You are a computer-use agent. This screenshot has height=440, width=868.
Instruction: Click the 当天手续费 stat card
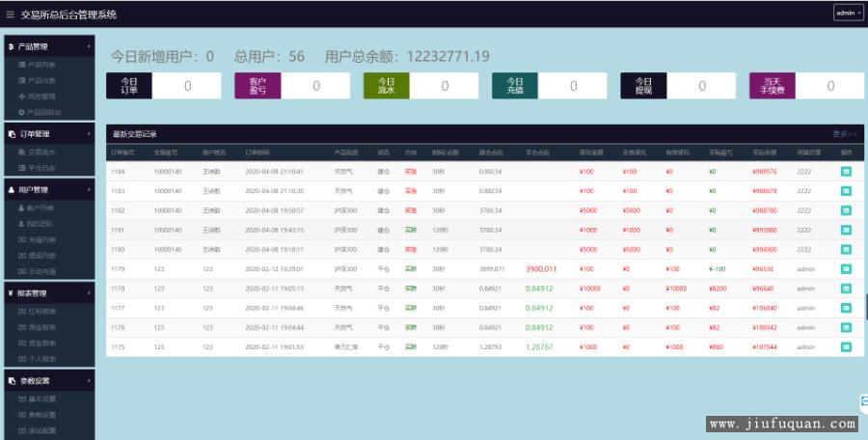[806, 86]
